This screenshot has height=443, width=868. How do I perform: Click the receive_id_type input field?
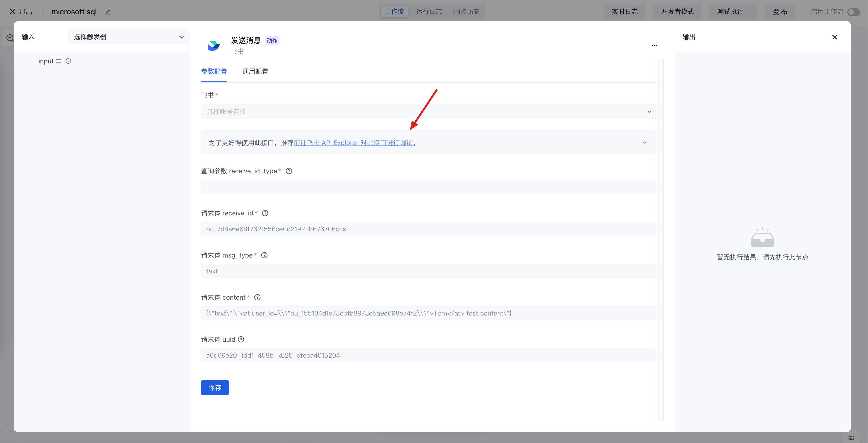pos(428,187)
